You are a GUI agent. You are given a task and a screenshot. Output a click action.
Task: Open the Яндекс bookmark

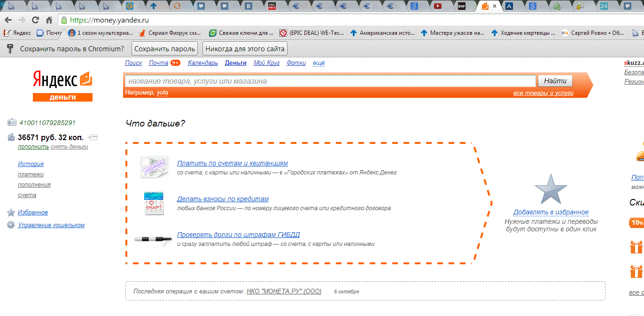click(17, 33)
